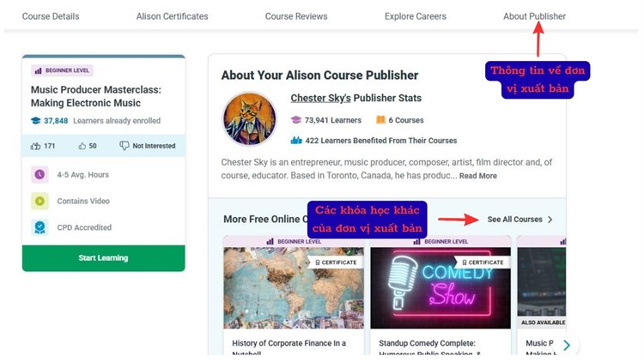Click Chester Sky's publisher avatar
Screen dimensions: 644x362
point(249,119)
